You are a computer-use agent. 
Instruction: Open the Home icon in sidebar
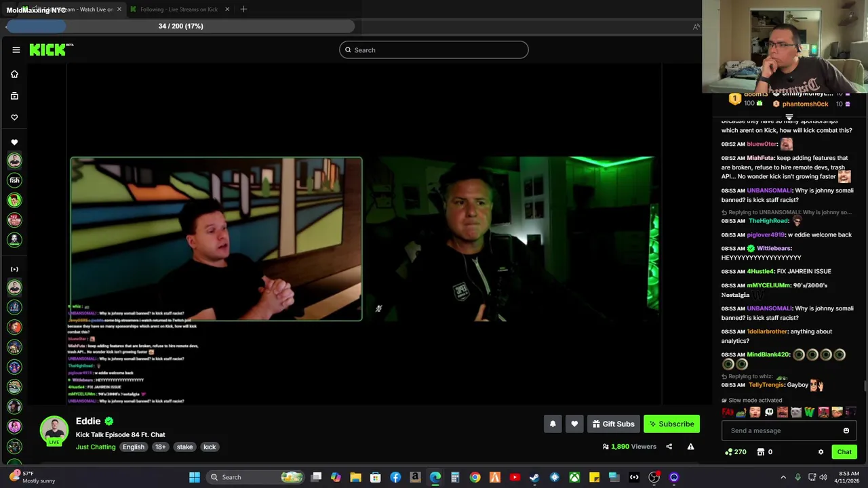[14, 74]
